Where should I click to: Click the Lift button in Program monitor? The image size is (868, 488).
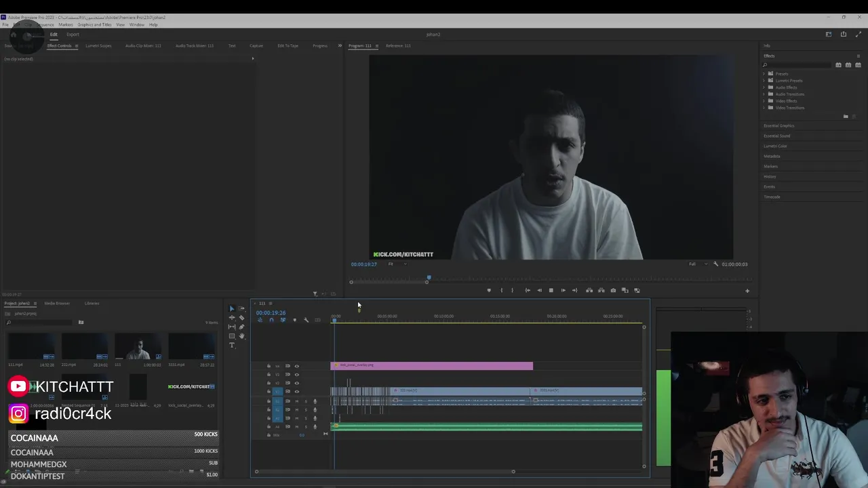click(589, 290)
